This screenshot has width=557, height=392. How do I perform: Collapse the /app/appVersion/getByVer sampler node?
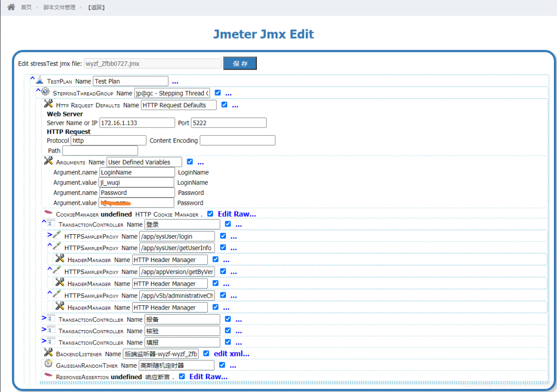[x=50, y=269]
